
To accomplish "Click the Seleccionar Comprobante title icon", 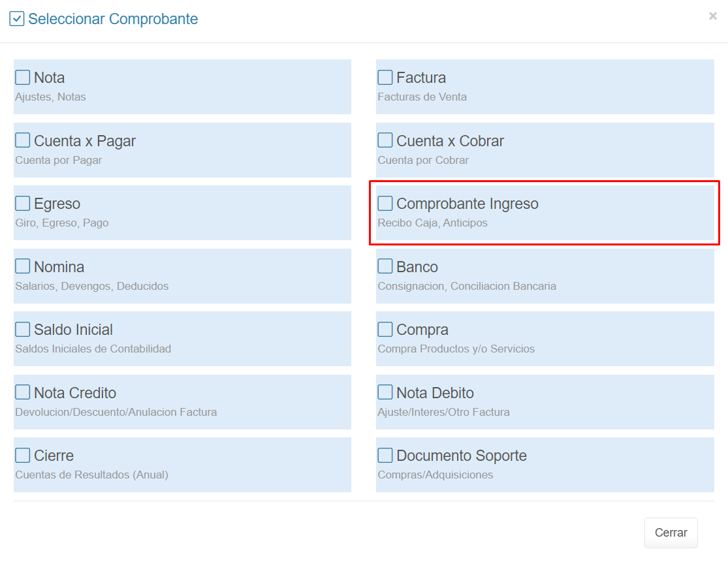I will point(17,19).
